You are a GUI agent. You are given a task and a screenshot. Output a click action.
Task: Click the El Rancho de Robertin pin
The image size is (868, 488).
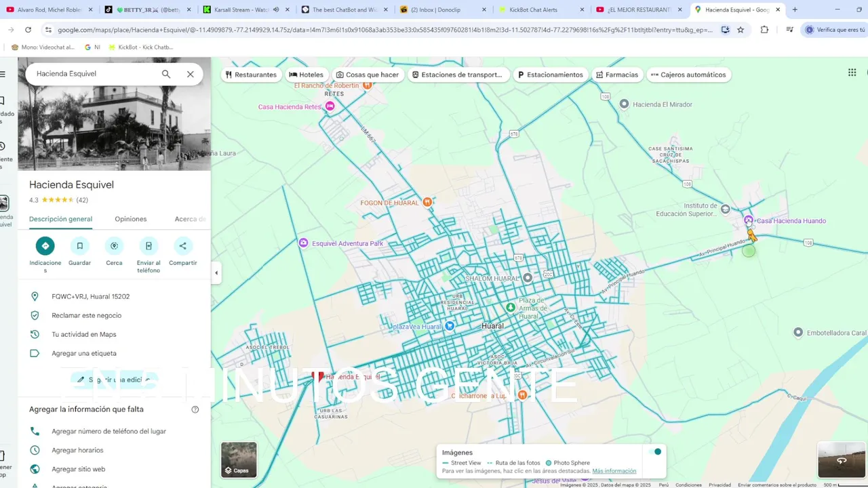pos(367,85)
